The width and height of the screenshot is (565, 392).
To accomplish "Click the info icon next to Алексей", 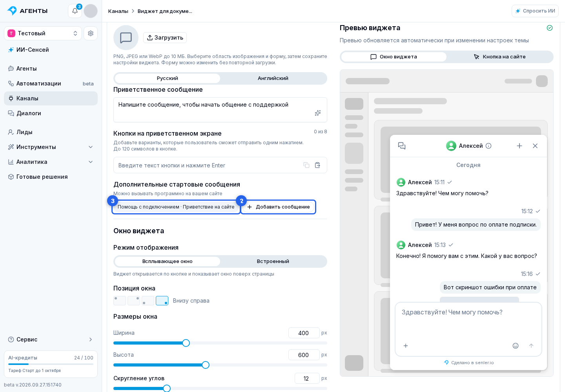I will tap(488, 146).
